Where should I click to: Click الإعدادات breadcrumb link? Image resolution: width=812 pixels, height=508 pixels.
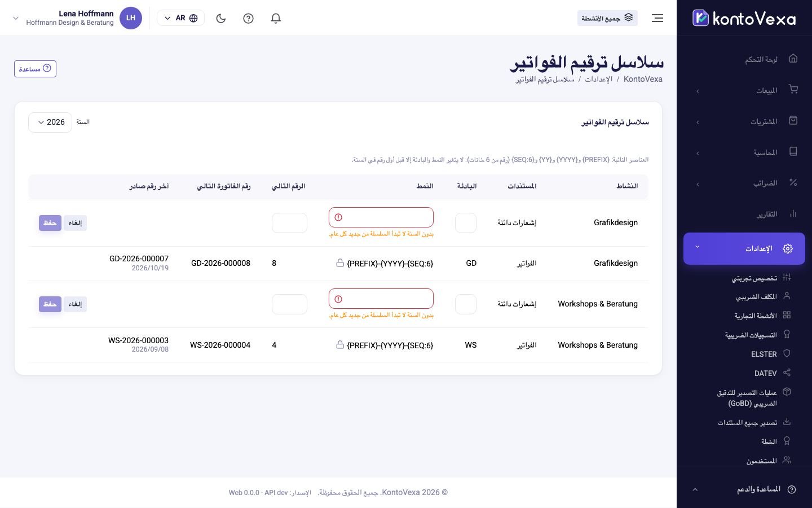click(598, 79)
